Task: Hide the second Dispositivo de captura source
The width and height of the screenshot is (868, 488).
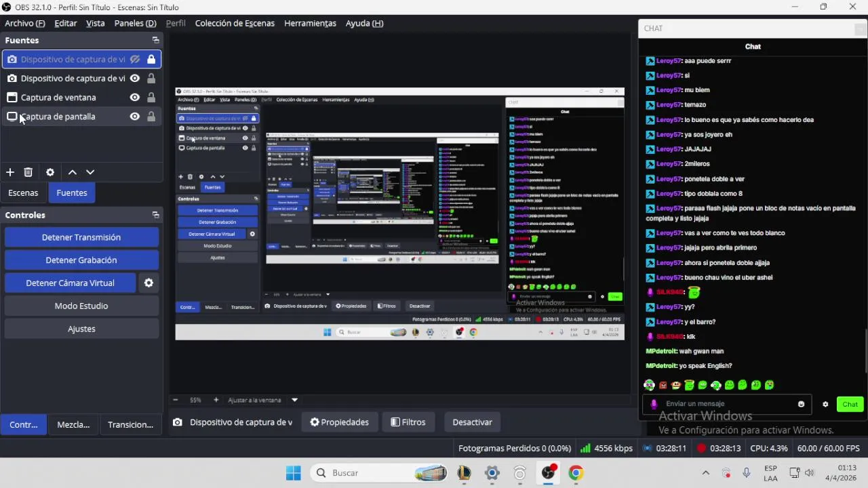Action: pyautogui.click(x=135, y=78)
